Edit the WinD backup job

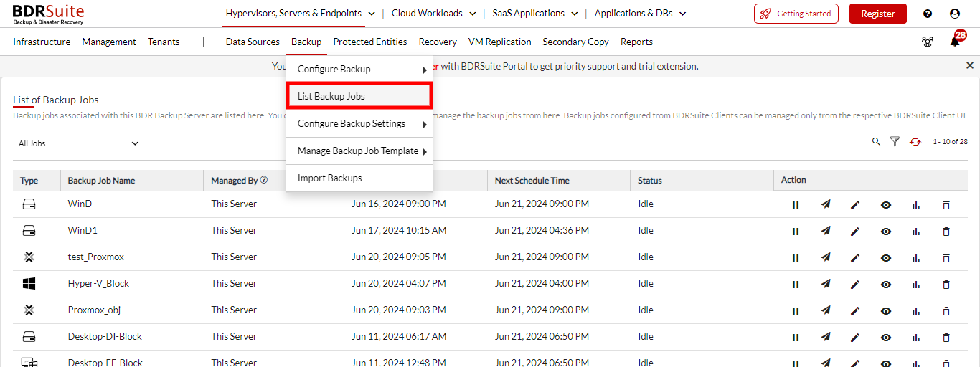855,205
